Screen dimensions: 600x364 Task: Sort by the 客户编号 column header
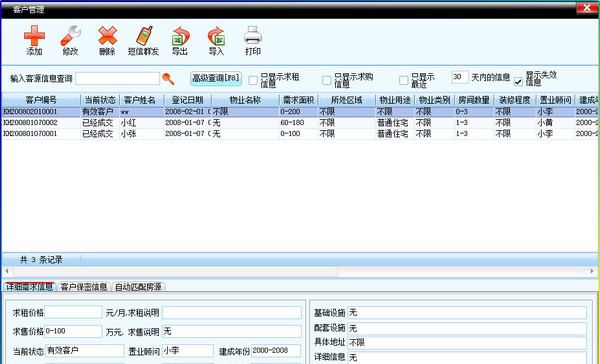41,100
